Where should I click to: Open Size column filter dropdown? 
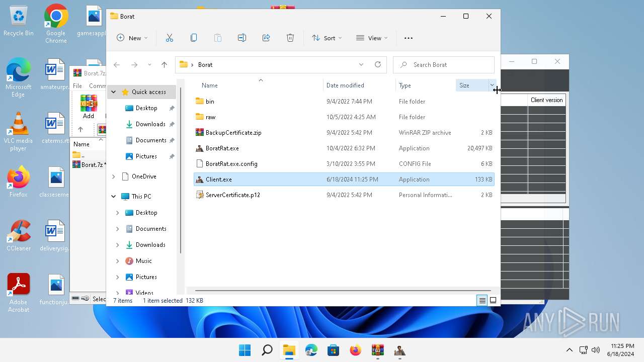pos(492,85)
